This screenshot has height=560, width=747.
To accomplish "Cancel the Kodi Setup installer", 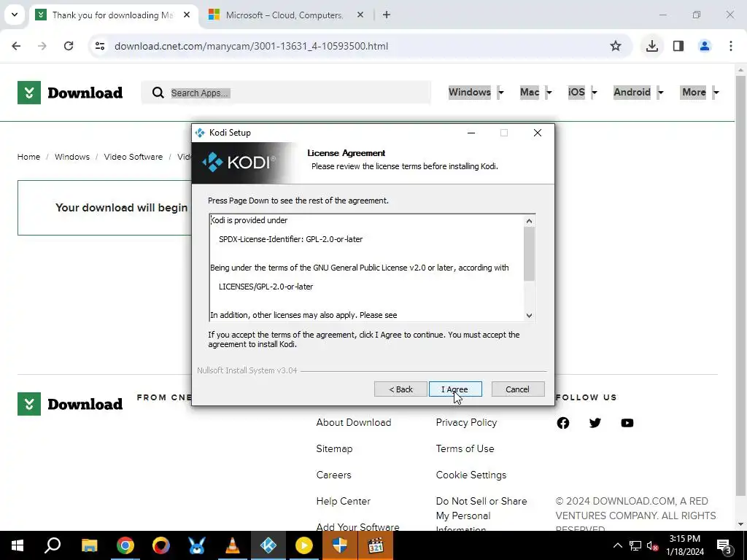I will pyautogui.click(x=517, y=389).
